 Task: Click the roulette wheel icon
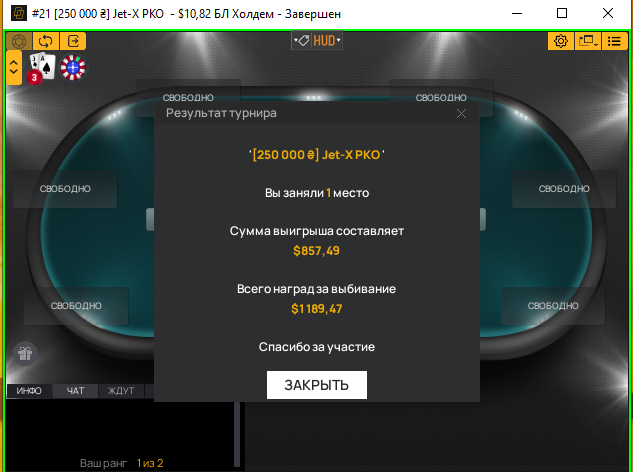(73, 67)
